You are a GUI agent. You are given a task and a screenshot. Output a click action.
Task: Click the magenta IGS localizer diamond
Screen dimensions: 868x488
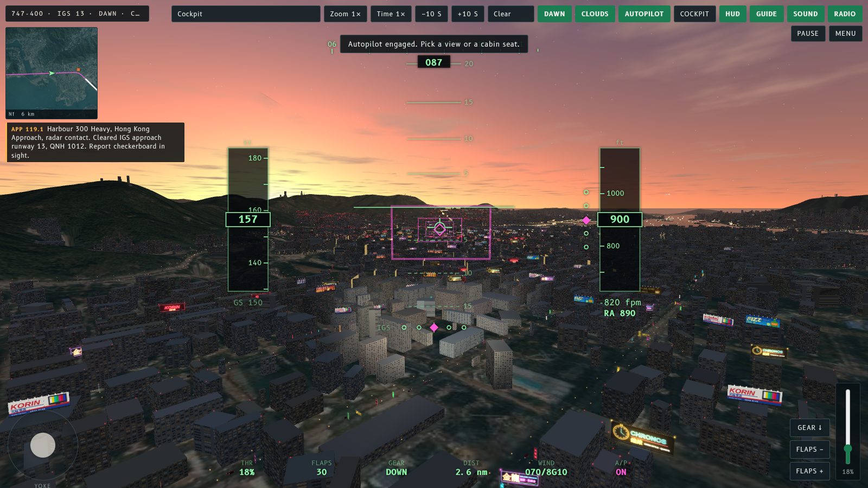click(x=434, y=327)
